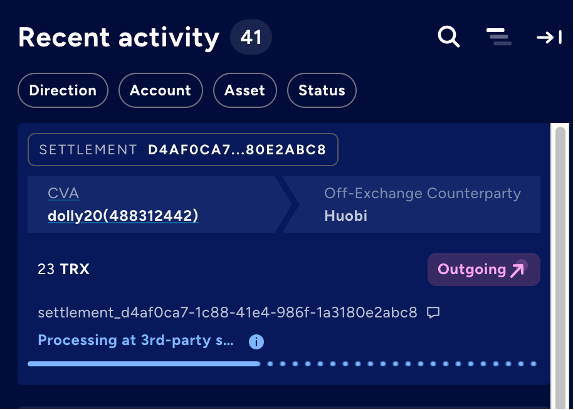The width and height of the screenshot is (575, 410).
Task: Open the search magnifier icon
Action: (x=448, y=37)
